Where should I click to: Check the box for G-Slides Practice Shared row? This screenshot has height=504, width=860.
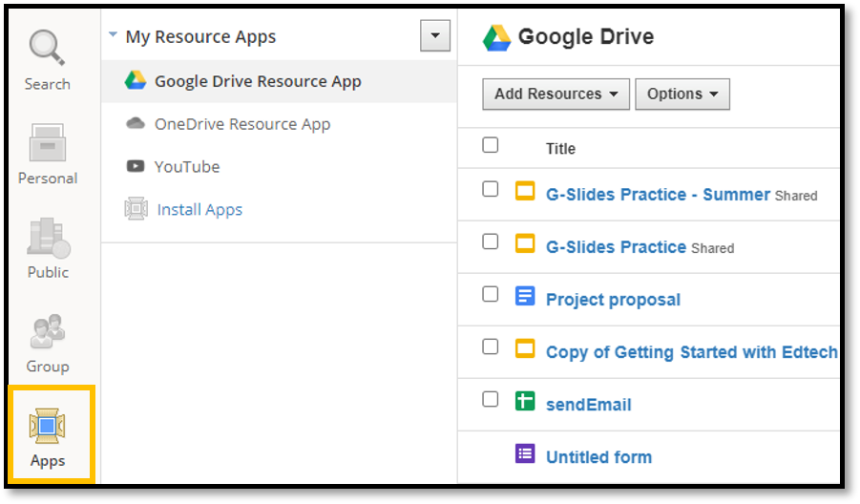[491, 241]
